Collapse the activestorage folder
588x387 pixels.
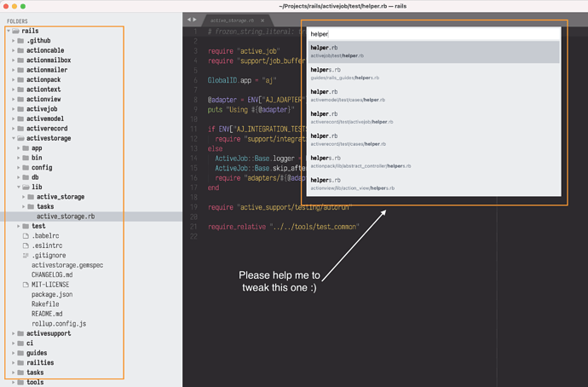[x=14, y=137]
